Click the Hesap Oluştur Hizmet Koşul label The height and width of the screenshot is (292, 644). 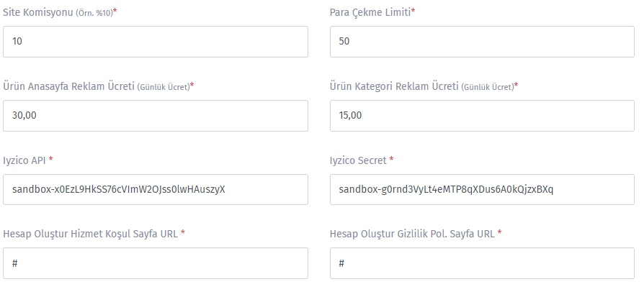[x=90, y=234]
